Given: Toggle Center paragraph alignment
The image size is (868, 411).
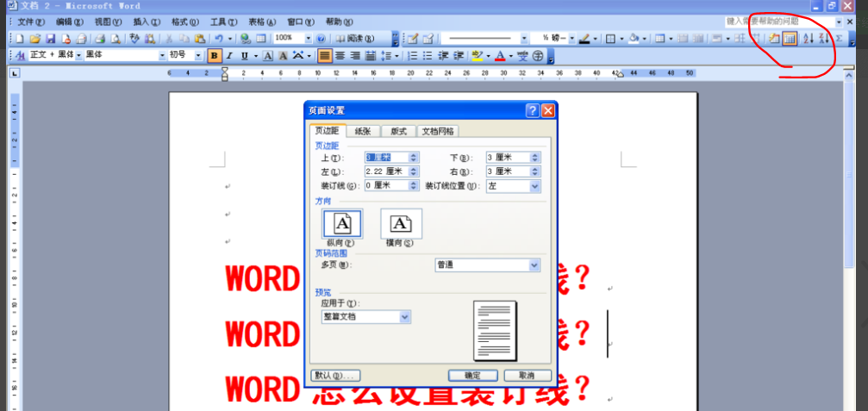Looking at the screenshot, I should point(340,56).
